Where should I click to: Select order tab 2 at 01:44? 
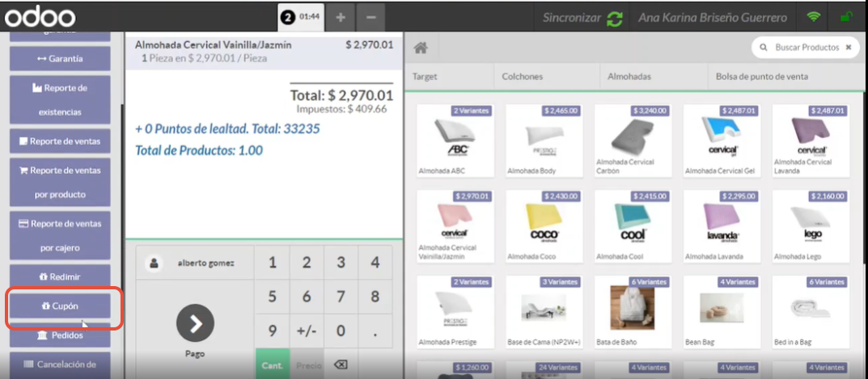(x=301, y=17)
